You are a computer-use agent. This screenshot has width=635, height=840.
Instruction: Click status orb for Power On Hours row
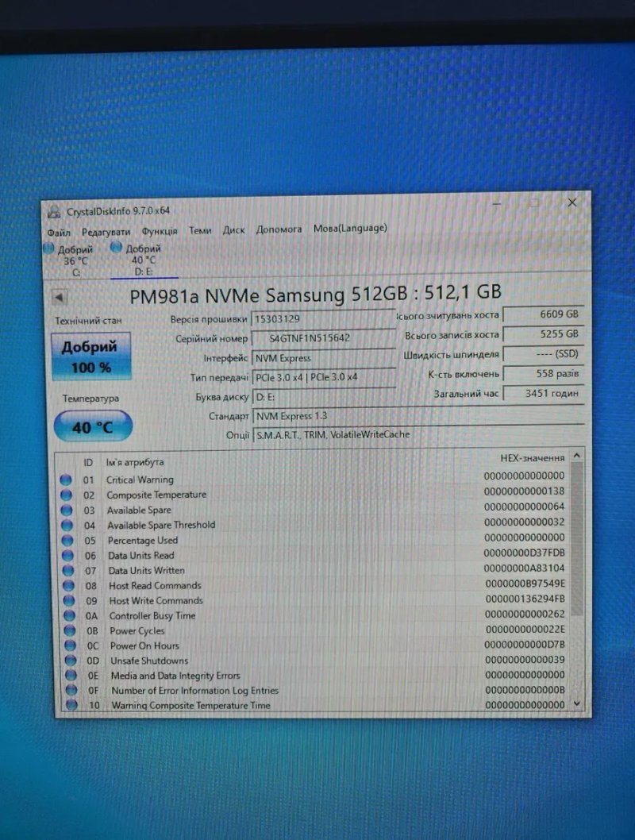click(x=70, y=646)
